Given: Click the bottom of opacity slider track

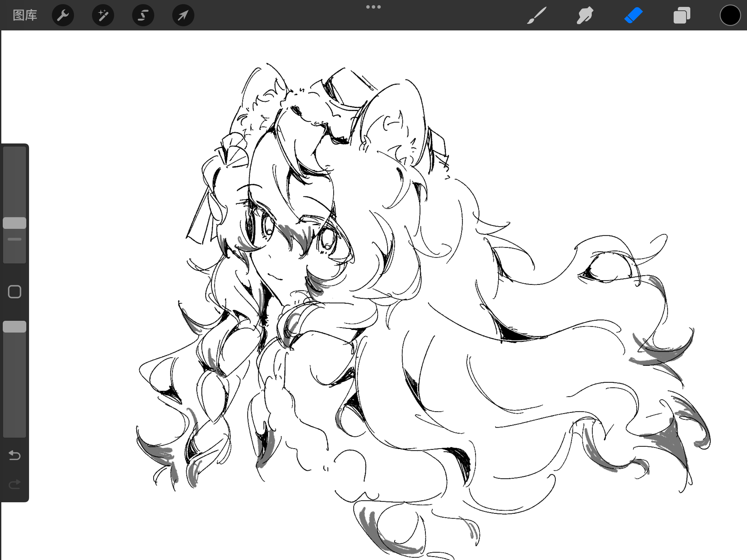Looking at the screenshot, I should pos(15,432).
